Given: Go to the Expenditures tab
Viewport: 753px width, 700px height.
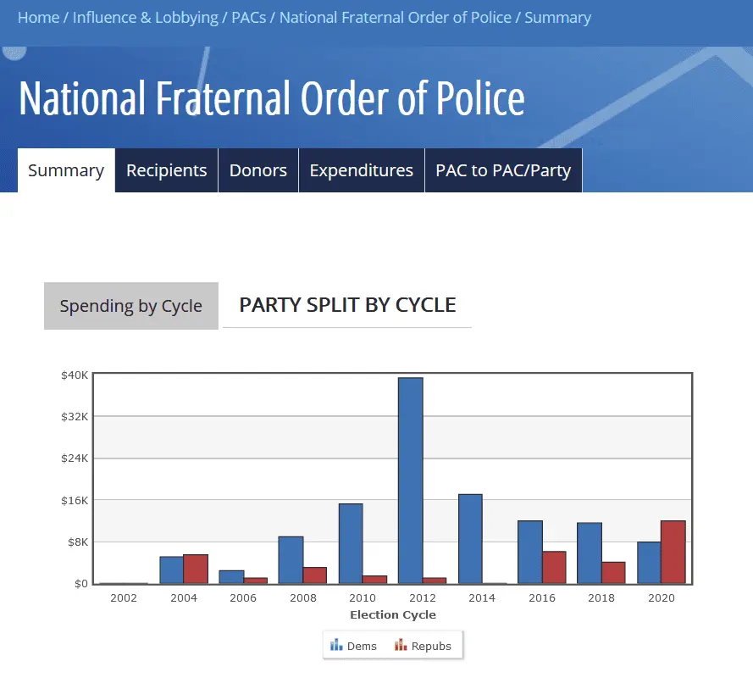Looking at the screenshot, I should pyautogui.click(x=362, y=170).
